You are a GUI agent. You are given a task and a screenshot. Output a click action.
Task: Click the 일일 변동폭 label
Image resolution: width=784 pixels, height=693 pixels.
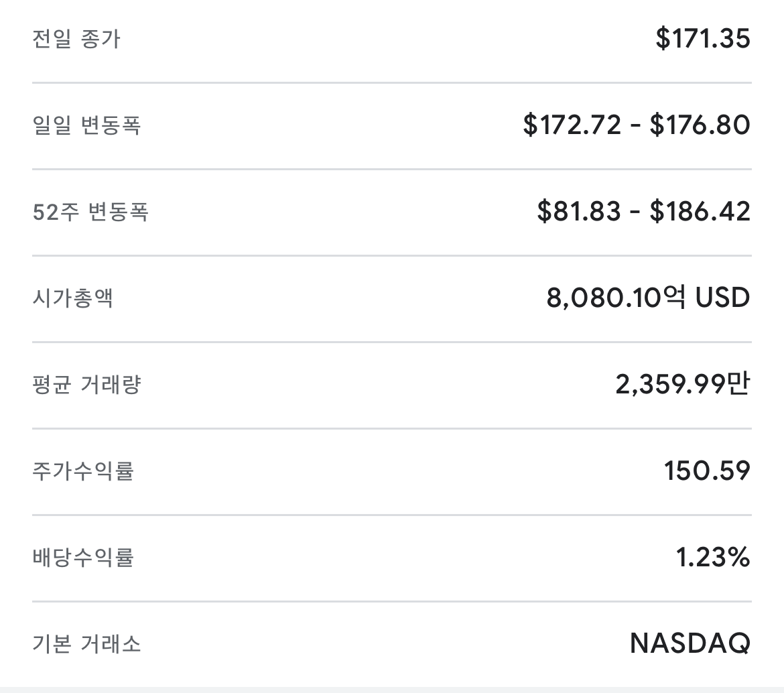[86, 125]
